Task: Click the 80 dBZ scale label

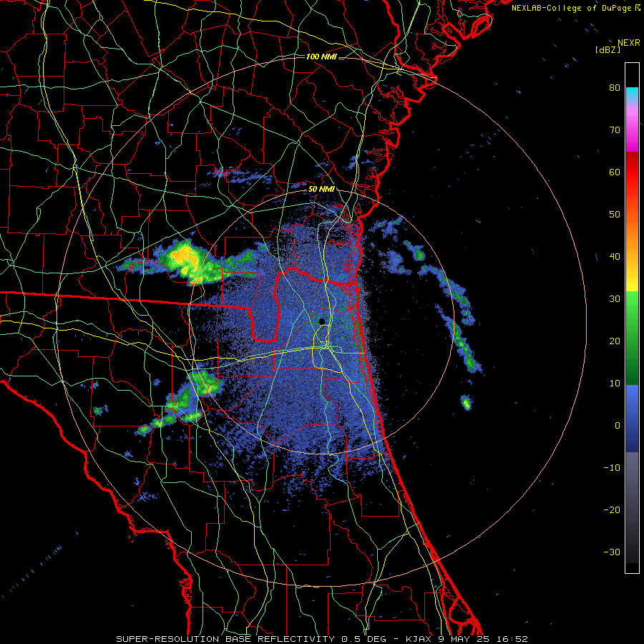Action: point(615,88)
